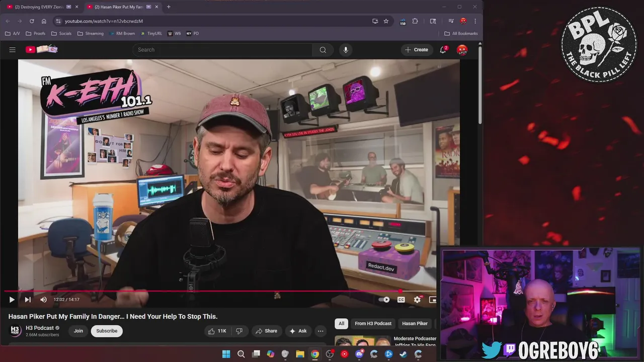This screenshot has height=362, width=644.
Task: Bookmark this page with star icon
Action: [386, 21]
